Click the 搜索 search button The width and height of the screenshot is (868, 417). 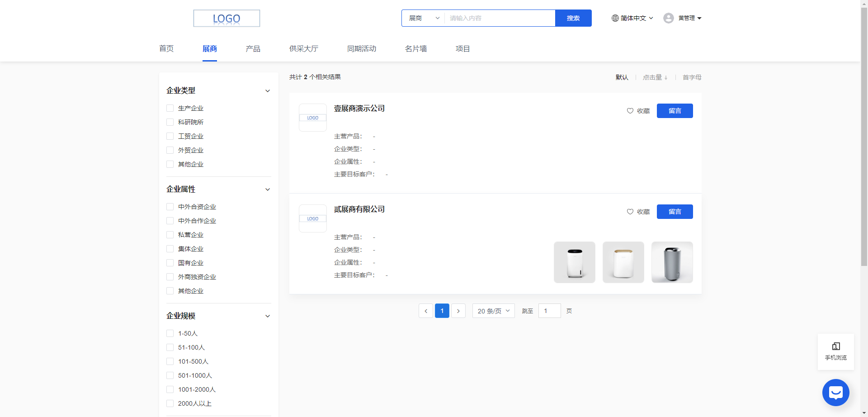point(573,18)
